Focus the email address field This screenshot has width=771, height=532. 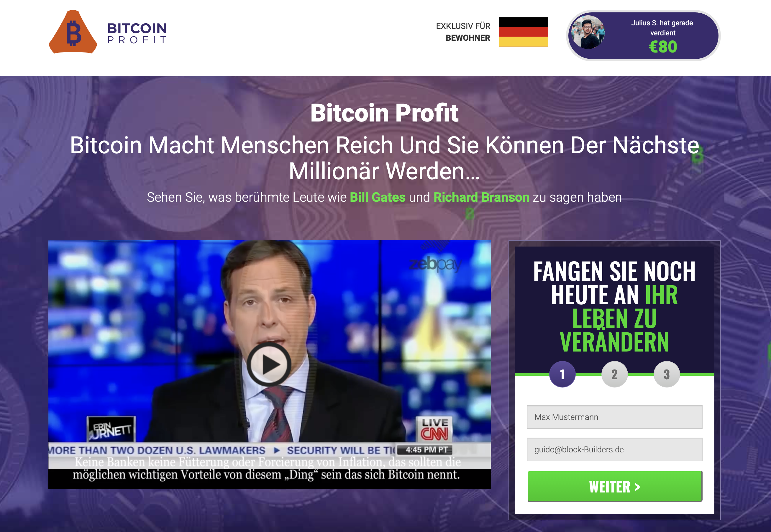pyautogui.click(x=614, y=449)
